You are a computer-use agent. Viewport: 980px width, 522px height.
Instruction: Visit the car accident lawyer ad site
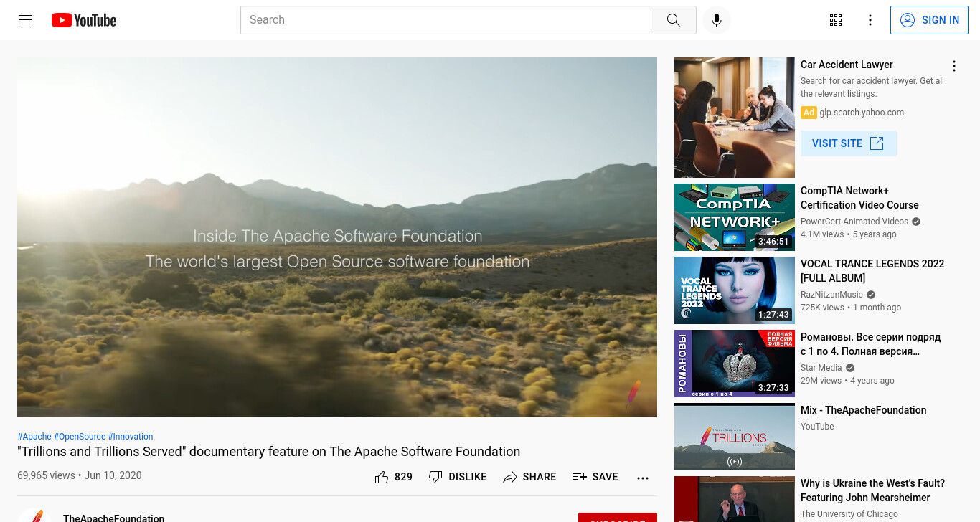(x=849, y=143)
